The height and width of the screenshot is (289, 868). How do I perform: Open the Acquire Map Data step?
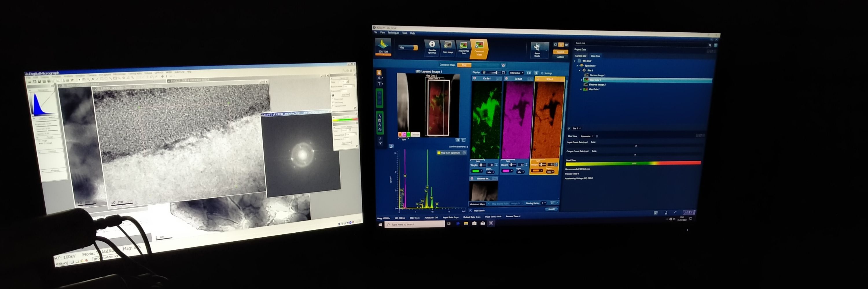pyautogui.click(x=464, y=49)
